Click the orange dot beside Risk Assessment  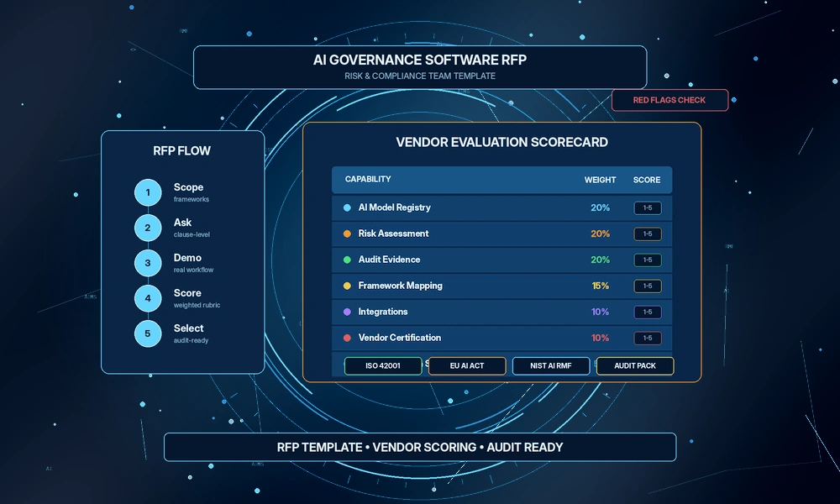pos(347,234)
